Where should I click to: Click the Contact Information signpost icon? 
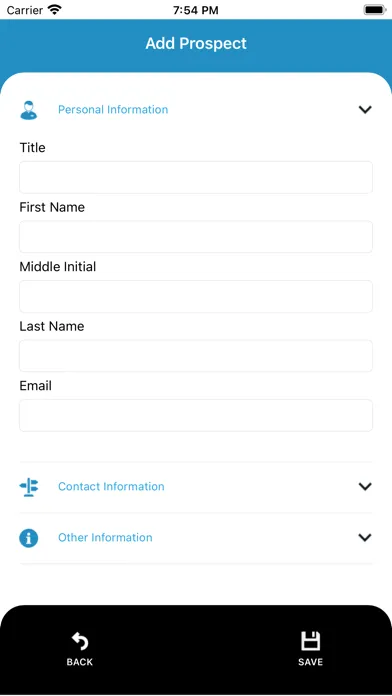29,487
